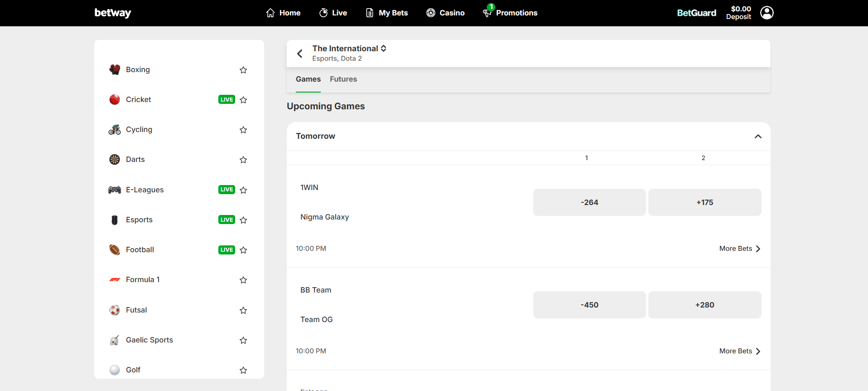The image size is (868, 391).
Task: Select the Cycling icon in sidebar
Action: point(115,130)
